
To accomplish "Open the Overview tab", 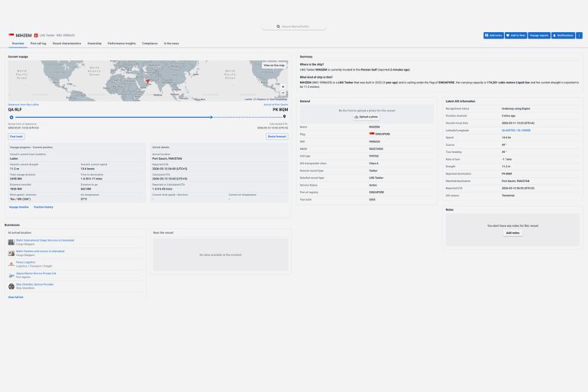I will [x=18, y=44].
